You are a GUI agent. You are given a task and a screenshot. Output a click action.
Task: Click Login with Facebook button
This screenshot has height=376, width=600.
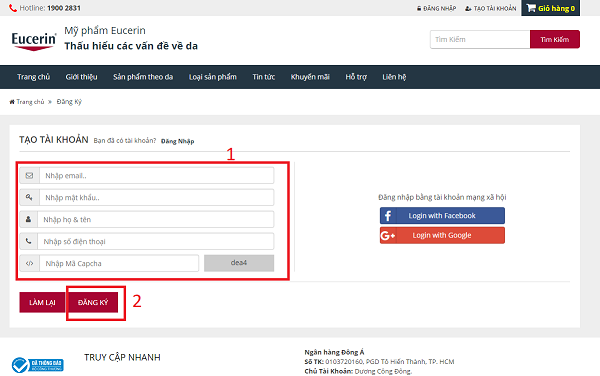pyautogui.click(x=442, y=216)
